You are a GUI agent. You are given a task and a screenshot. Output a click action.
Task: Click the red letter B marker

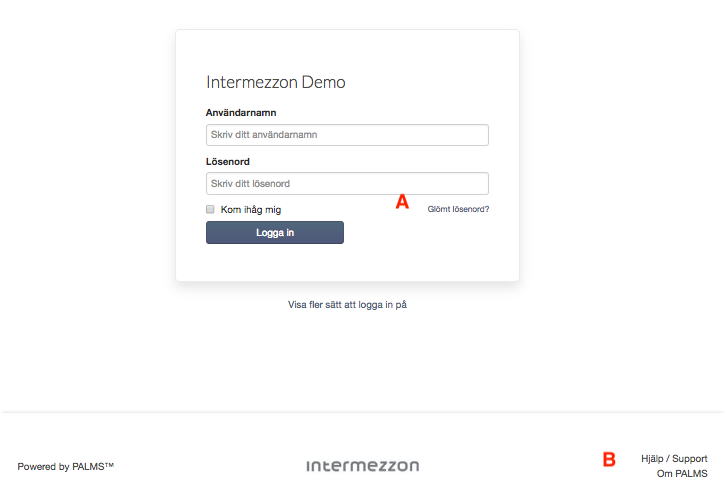pyautogui.click(x=609, y=459)
